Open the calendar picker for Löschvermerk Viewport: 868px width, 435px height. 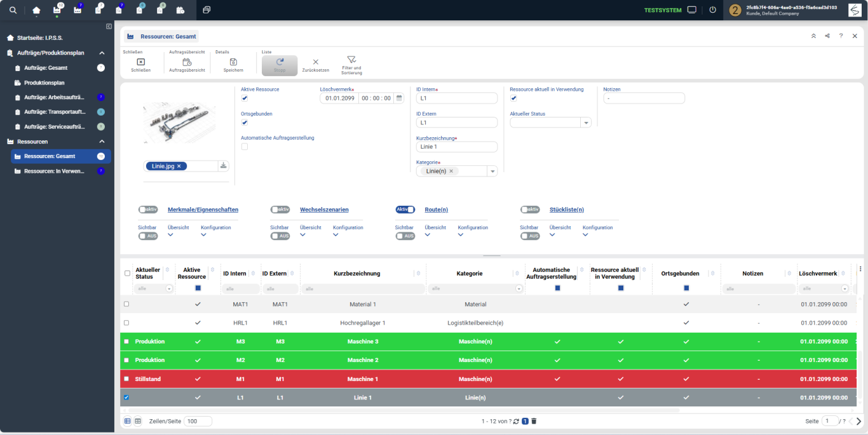tap(399, 98)
